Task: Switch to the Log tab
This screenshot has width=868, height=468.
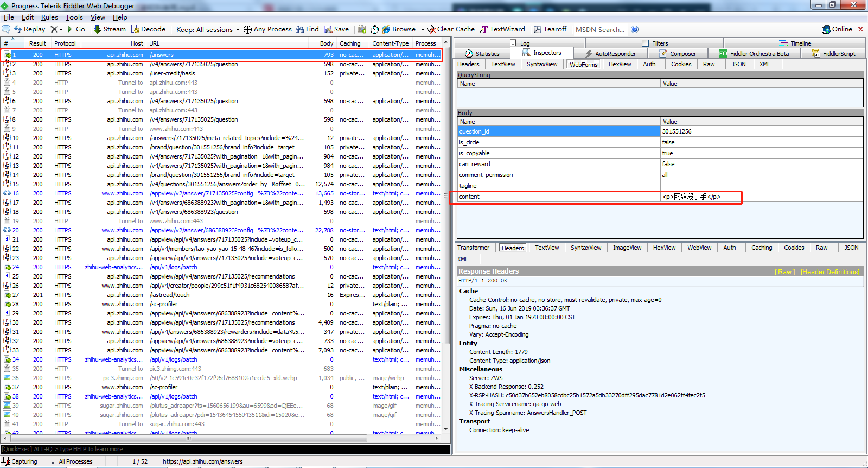Action: coord(520,43)
